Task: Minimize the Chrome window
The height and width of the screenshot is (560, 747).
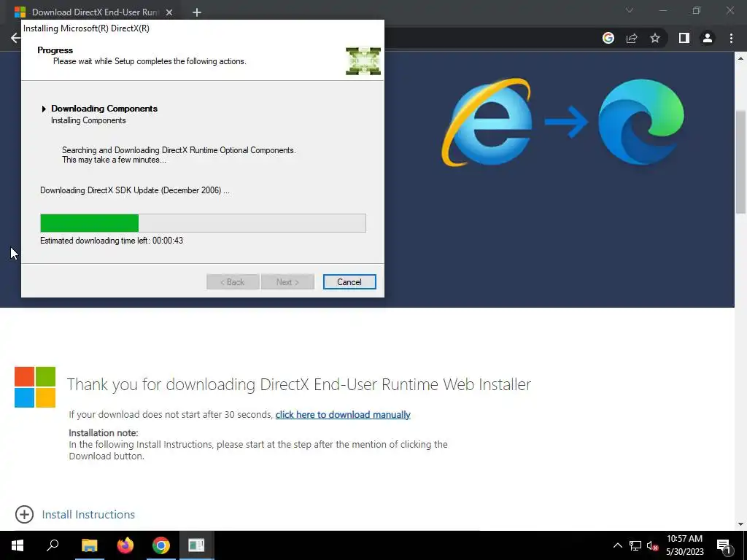Action: [662, 10]
